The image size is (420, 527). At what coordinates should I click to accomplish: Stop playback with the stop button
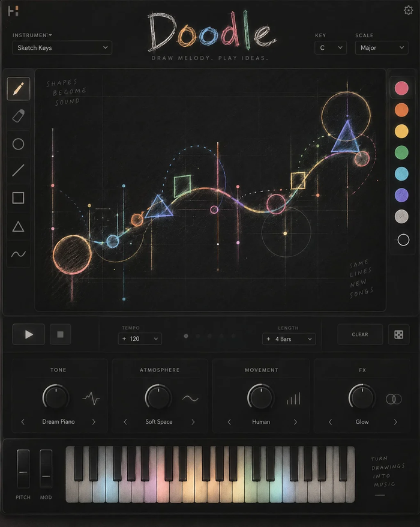(x=61, y=334)
